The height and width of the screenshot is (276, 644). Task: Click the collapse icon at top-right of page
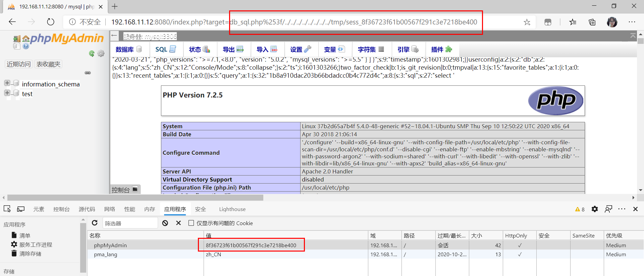tap(633, 36)
